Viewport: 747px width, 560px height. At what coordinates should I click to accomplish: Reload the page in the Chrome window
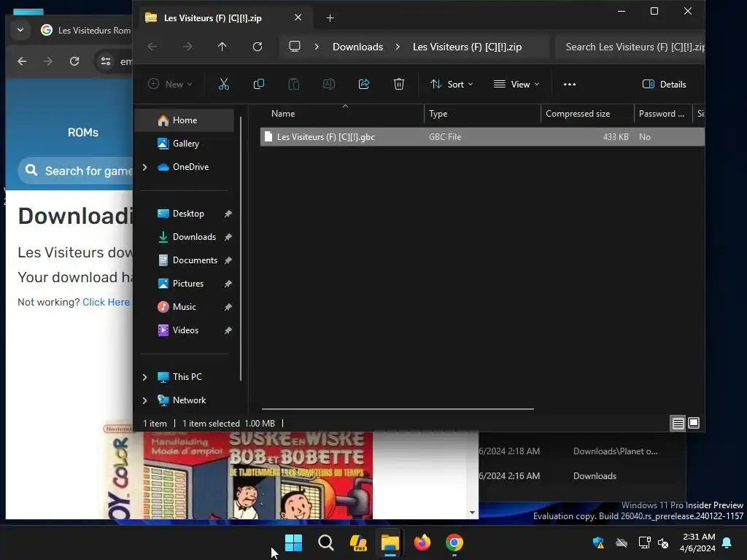coord(74,61)
